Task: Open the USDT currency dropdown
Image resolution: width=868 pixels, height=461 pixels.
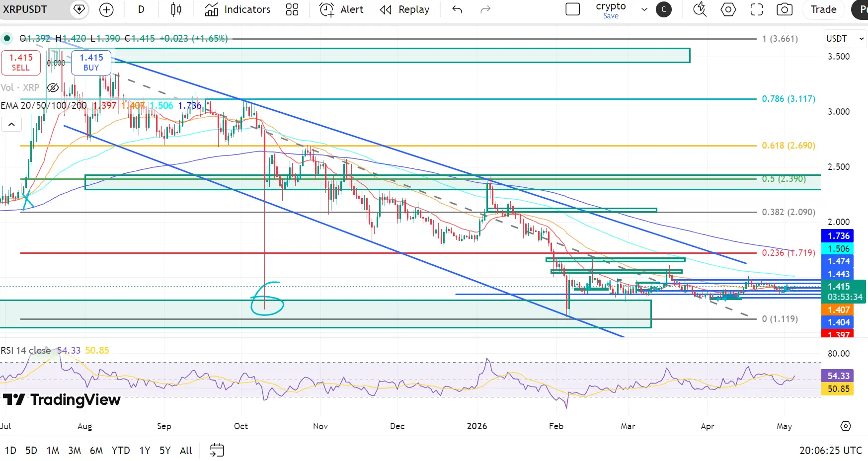Action: click(x=846, y=39)
